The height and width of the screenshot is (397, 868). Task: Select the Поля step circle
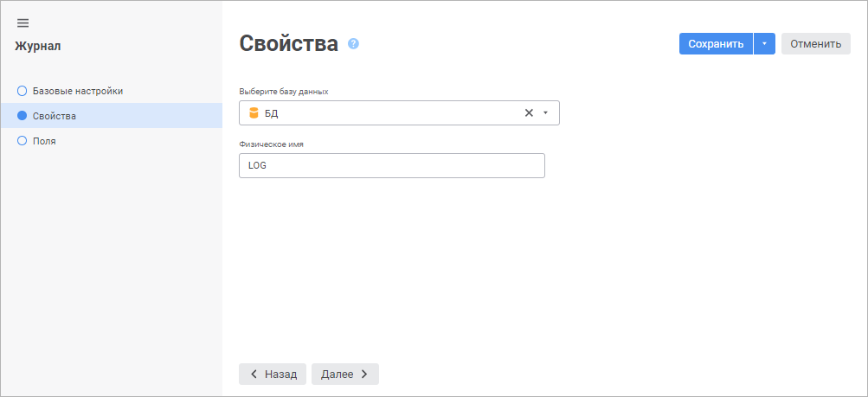[x=23, y=140]
